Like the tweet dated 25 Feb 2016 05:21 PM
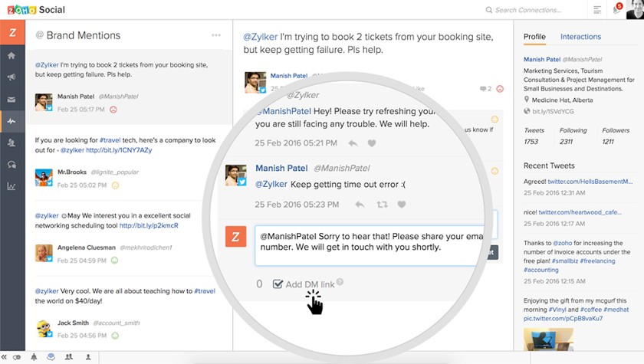This screenshot has width=644, height=364. pos(372,143)
